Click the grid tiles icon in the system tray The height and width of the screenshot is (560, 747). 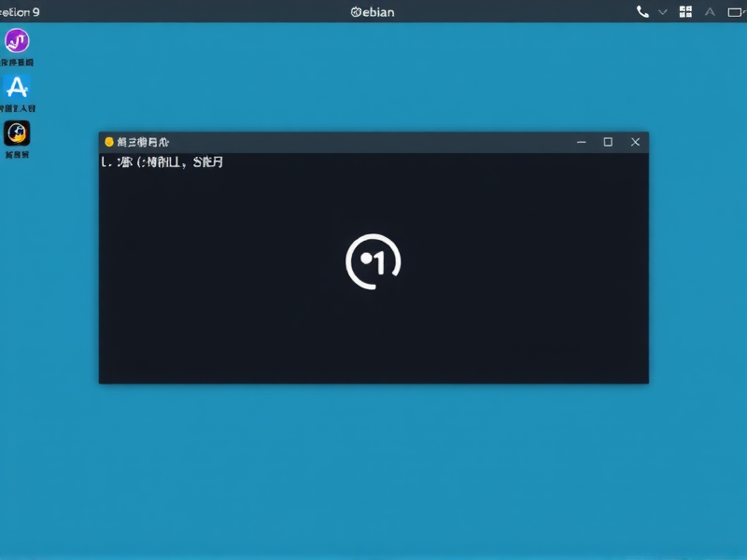pyautogui.click(x=684, y=12)
